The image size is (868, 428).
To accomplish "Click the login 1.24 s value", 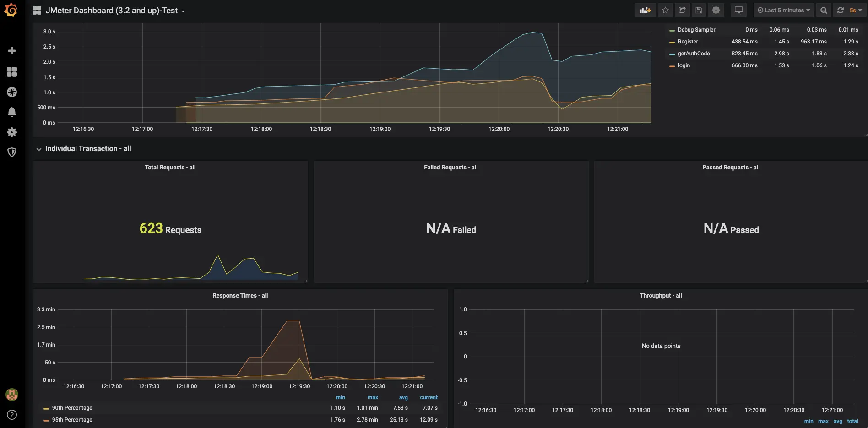I will pos(851,65).
